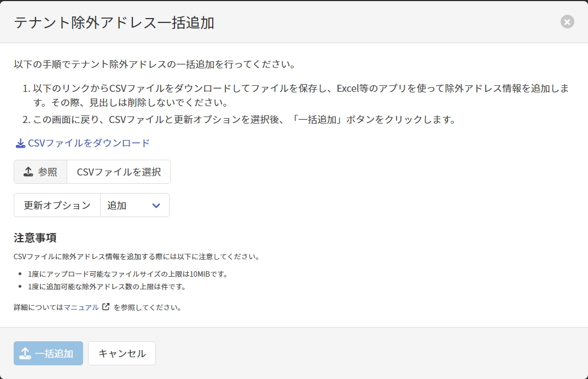Open the マニュアル link
The width and height of the screenshot is (588, 379).
[x=81, y=307]
